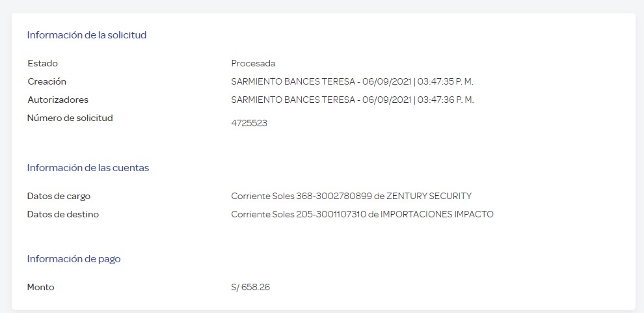The image size is (644, 313).
Task: Click the 'Información de las cuentas' heading
Action: coord(88,168)
